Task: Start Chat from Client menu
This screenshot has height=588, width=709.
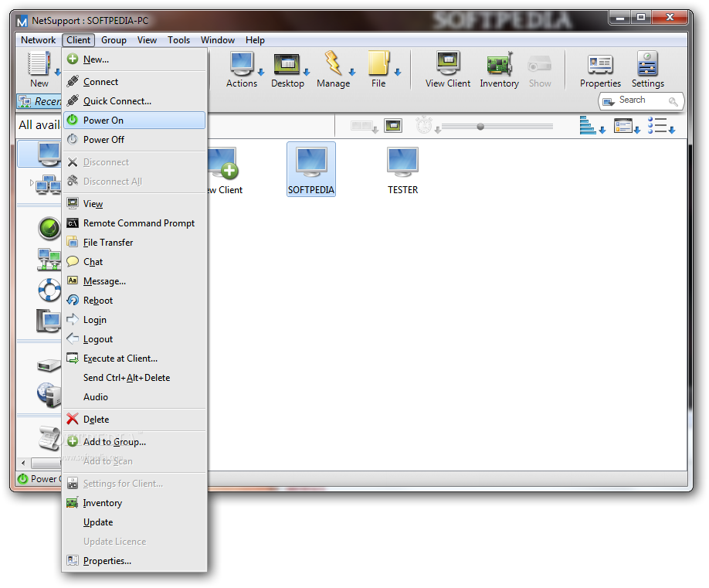Action: [x=134, y=262]
